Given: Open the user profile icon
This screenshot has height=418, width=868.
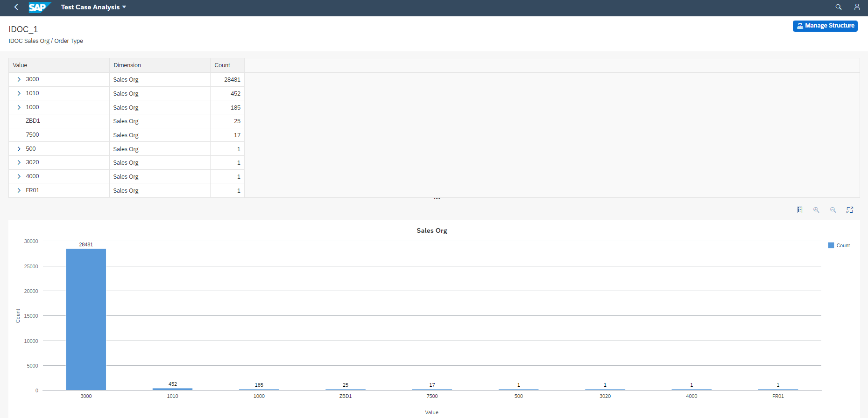Looking at the screenshot, I should coord(857,7).
